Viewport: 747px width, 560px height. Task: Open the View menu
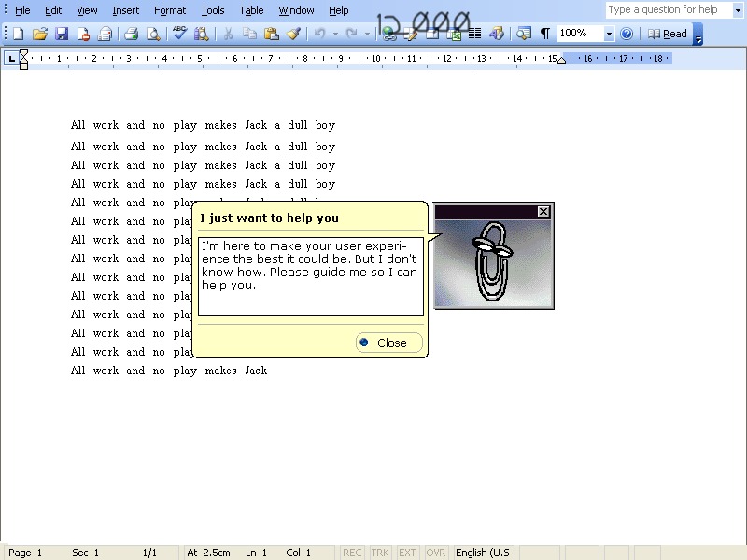[87, 10]
